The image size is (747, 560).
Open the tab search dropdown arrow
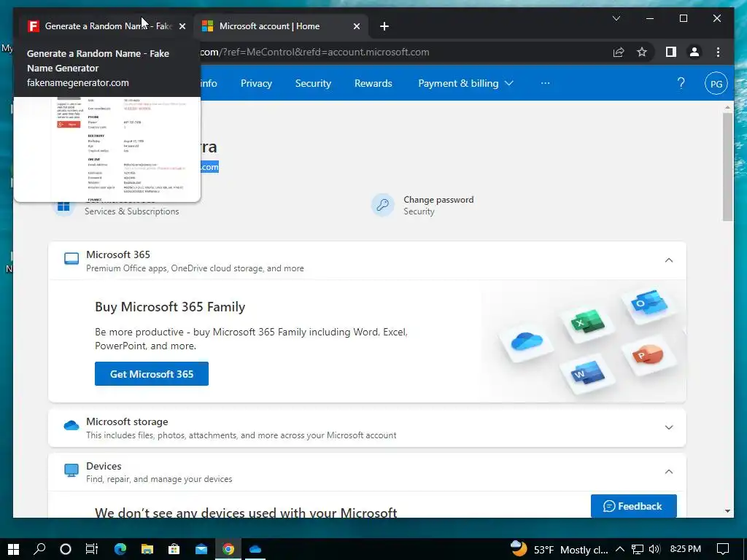(616, 18)
